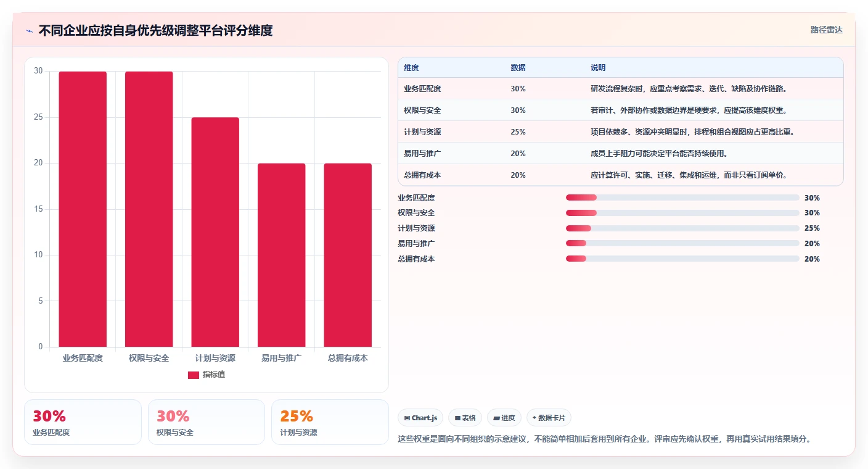Click the 业务匹配度 bar in the chart
The image size is (868, 469).
pos(83,209)
